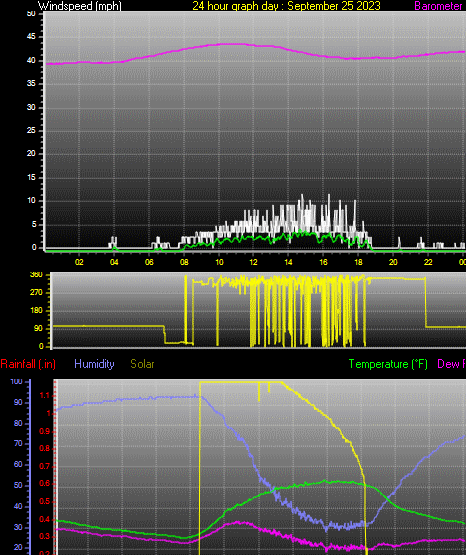
Task: Click the '16' hour label on the time axis
Action: (323, 262)
